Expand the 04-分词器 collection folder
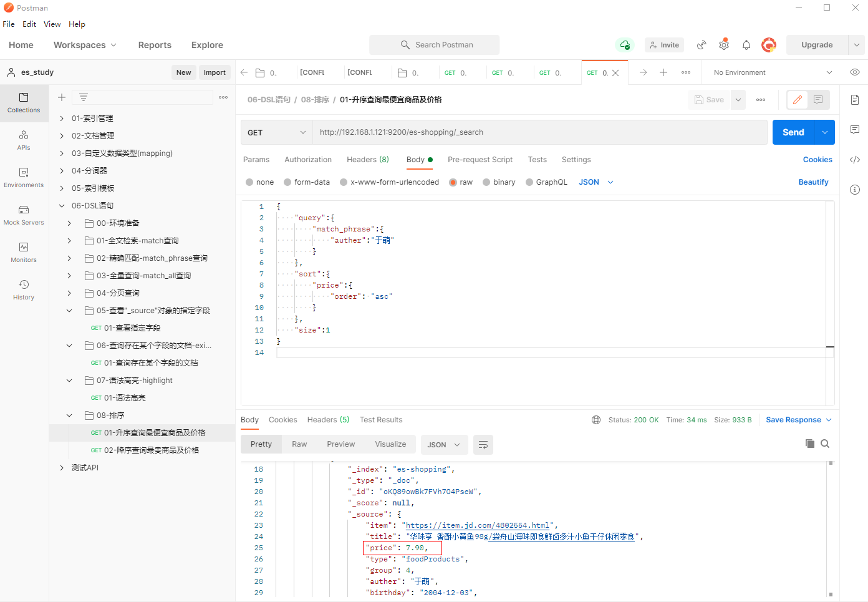The image size is (868, 602). click(62, 170)
